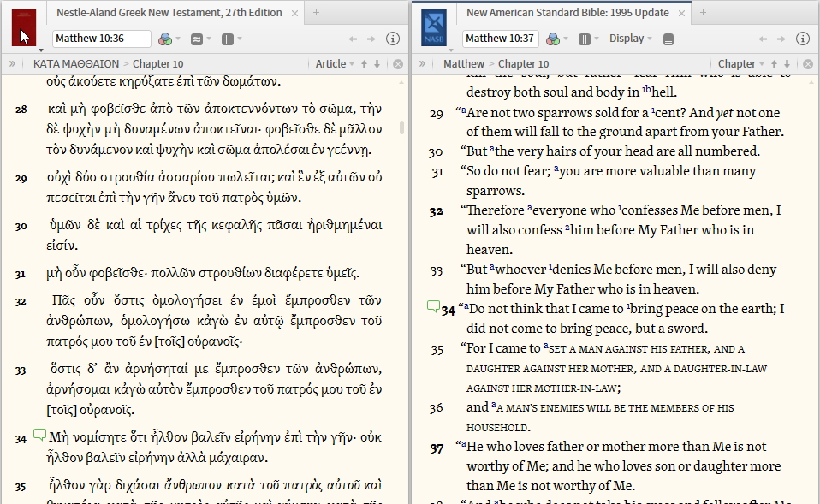820x504 pixels.
Task: Open a new tab beside the Nestle-Aland tab
Action: [317, 13]
